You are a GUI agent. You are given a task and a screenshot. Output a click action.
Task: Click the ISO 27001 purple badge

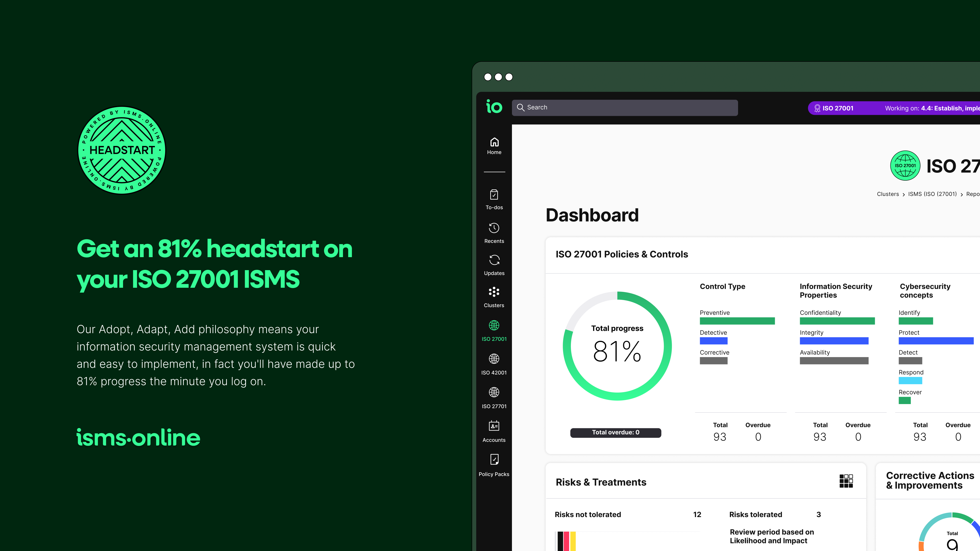(834, 108)
